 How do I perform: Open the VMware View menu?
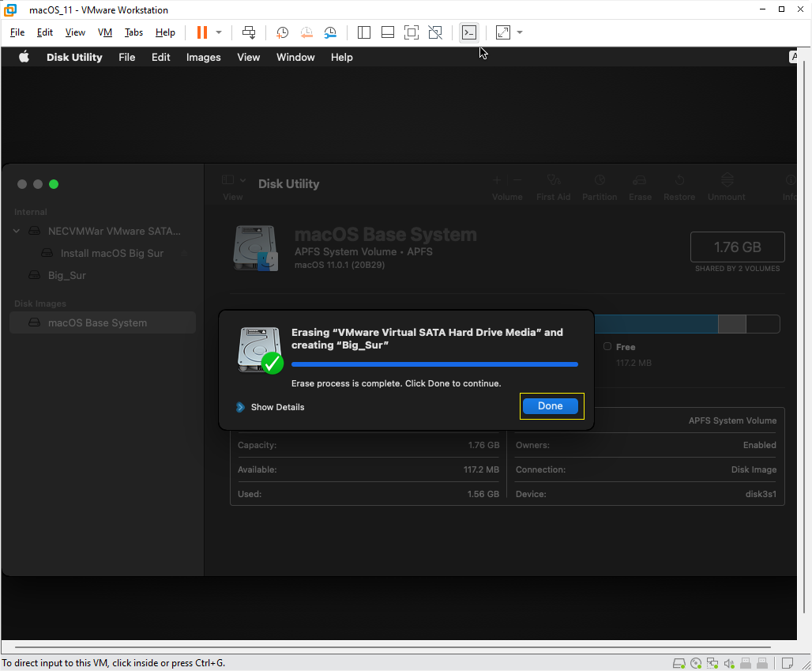(x=75, y=32)
